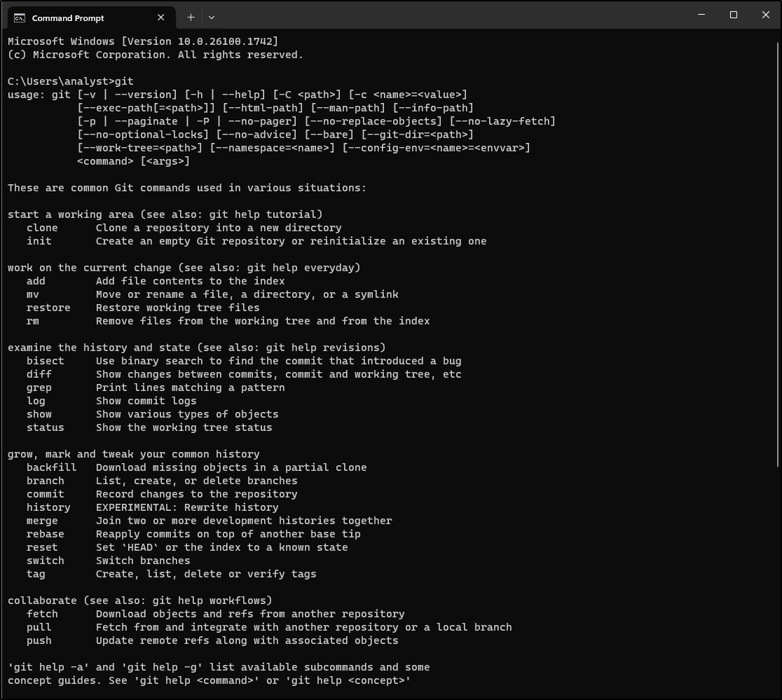Click the 'mv' command row
Image resolution: width=782 pixels, height=700 pixels.
click(x=212, y=295)
